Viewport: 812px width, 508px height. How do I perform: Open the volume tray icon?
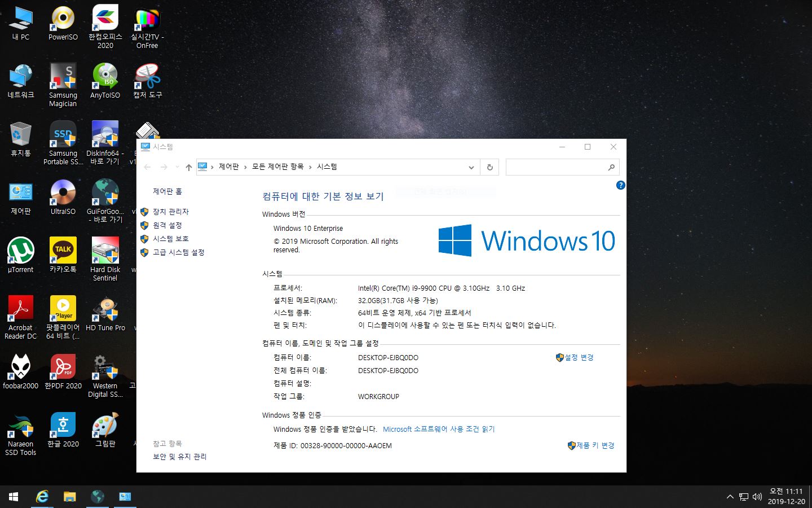[x=757, y=497]
